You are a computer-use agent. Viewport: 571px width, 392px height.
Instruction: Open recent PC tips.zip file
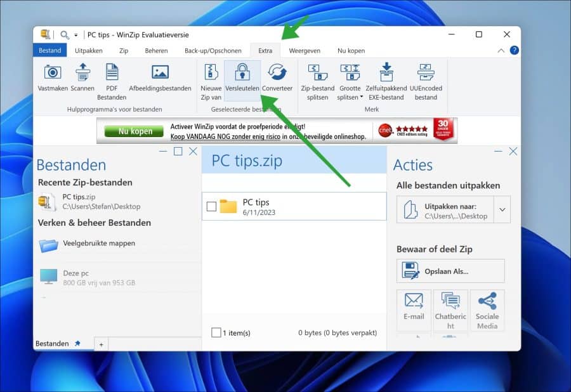click(x=89, y=201)
